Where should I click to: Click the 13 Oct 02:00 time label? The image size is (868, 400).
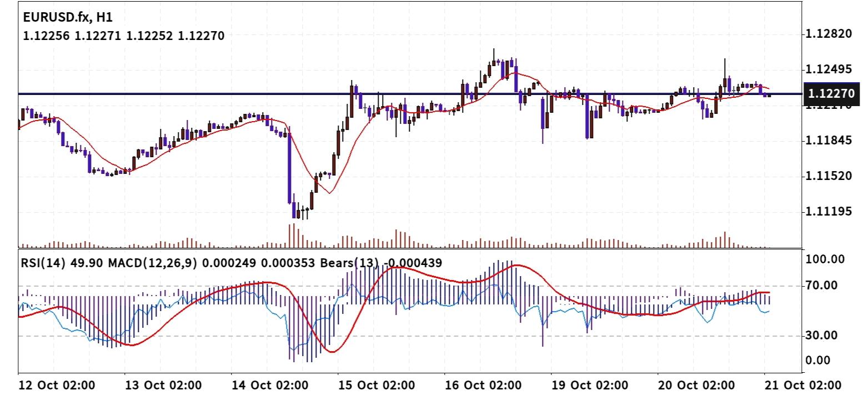[162, 386]
